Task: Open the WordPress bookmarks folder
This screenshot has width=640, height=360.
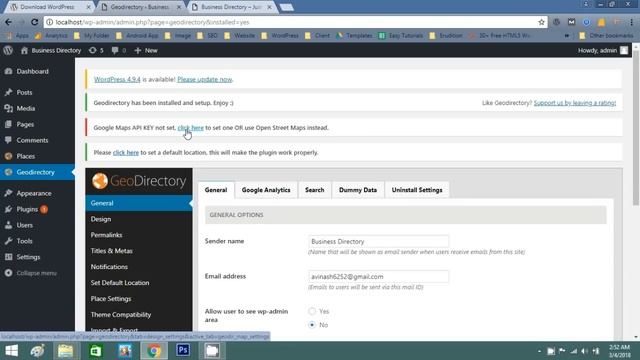Action: (280, 36)
